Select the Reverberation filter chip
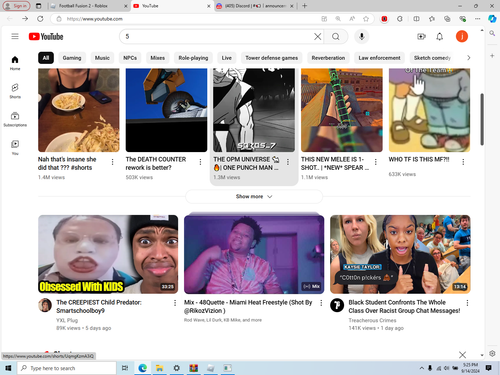Screen dimensions: 500x375 [328, 58]
